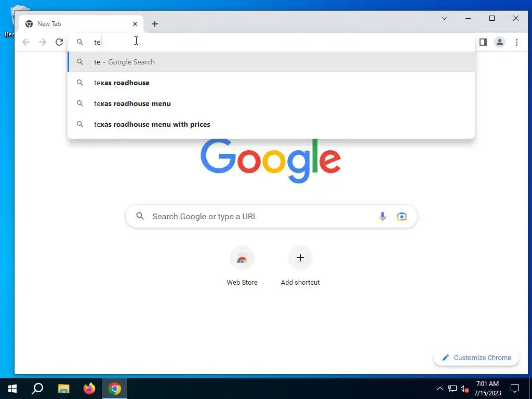
Task: Select the New Tab tab
Action: pyautogui.click(x=81, y=24)
